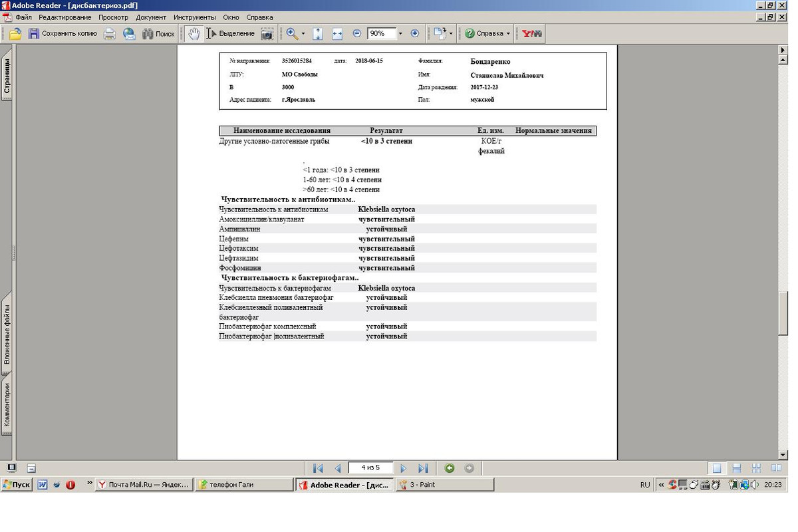Open Поиск search with binoculars
This screenshot has height=532, width=798.
coord(158,33)
